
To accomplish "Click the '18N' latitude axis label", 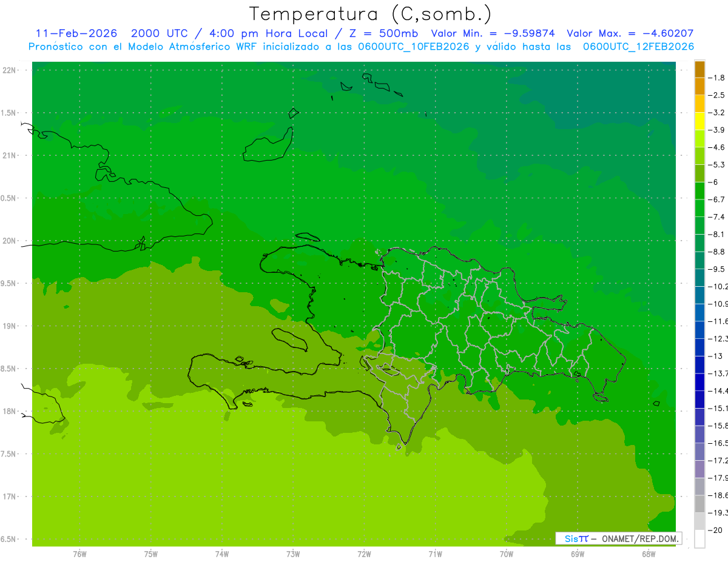I will pyautogui.click(x=10, y=412).
